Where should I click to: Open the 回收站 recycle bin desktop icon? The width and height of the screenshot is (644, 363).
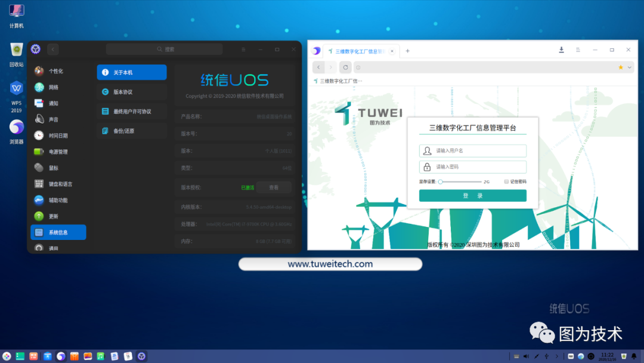[17, 55]
